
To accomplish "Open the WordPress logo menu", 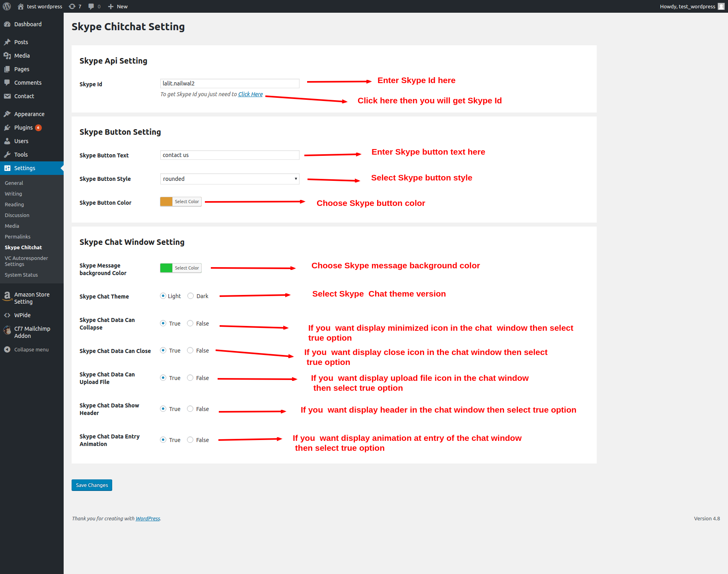I will [7, 6].
